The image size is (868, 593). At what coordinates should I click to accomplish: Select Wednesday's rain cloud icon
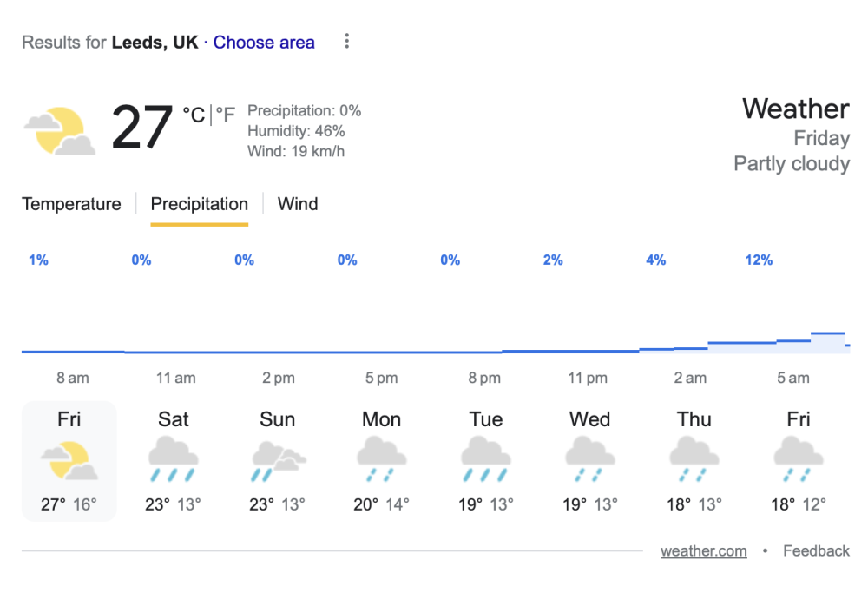click(590, 459)
